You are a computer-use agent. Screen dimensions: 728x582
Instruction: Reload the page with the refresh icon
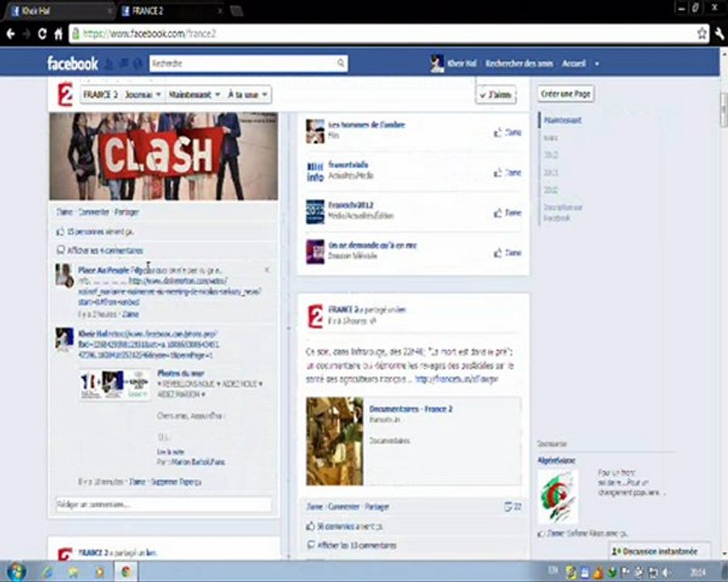(x=42, y=34)
